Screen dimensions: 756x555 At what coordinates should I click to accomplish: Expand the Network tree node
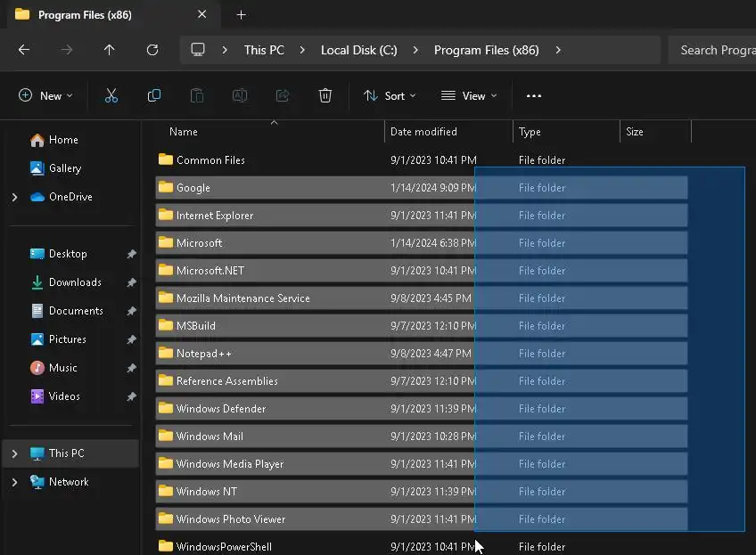tap(14, 482)
